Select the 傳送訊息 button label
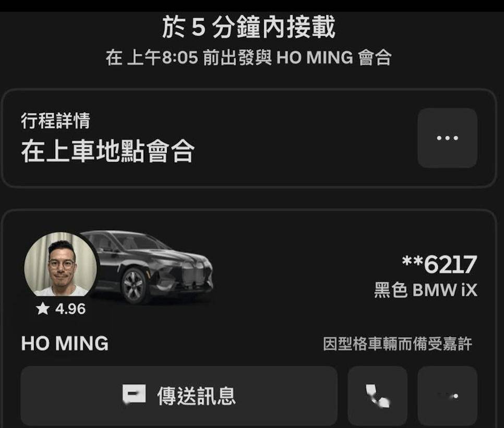Image resolution: width=504 pixels, height=428 pixels. click(196, 396)
